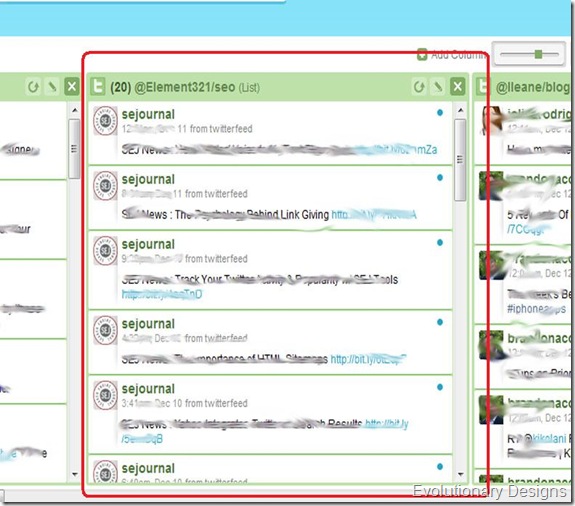Open sejournal username on the bottom cut-off tweet
The image size is (575, 506).
pos(148,468)
